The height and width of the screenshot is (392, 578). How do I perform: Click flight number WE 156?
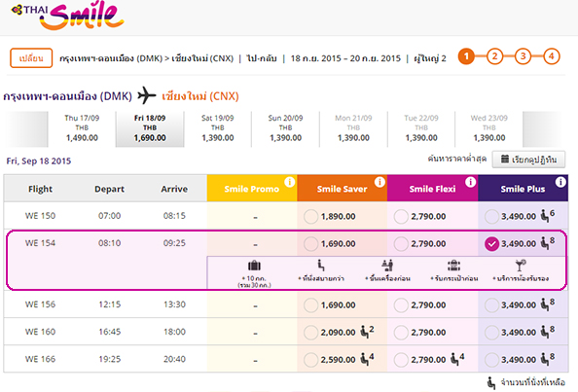[x=40, y=304]
